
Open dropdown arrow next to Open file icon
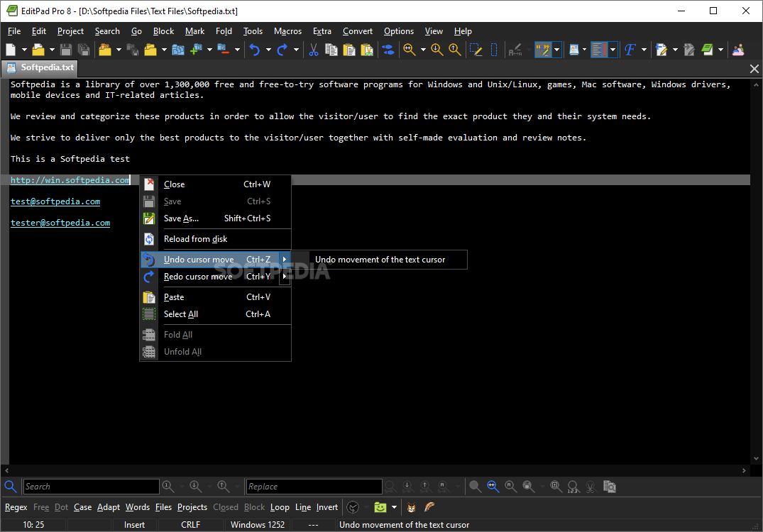52,50
